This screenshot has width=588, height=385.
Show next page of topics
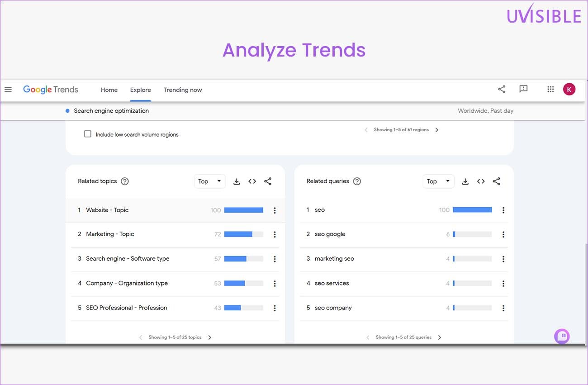[209, 337]
